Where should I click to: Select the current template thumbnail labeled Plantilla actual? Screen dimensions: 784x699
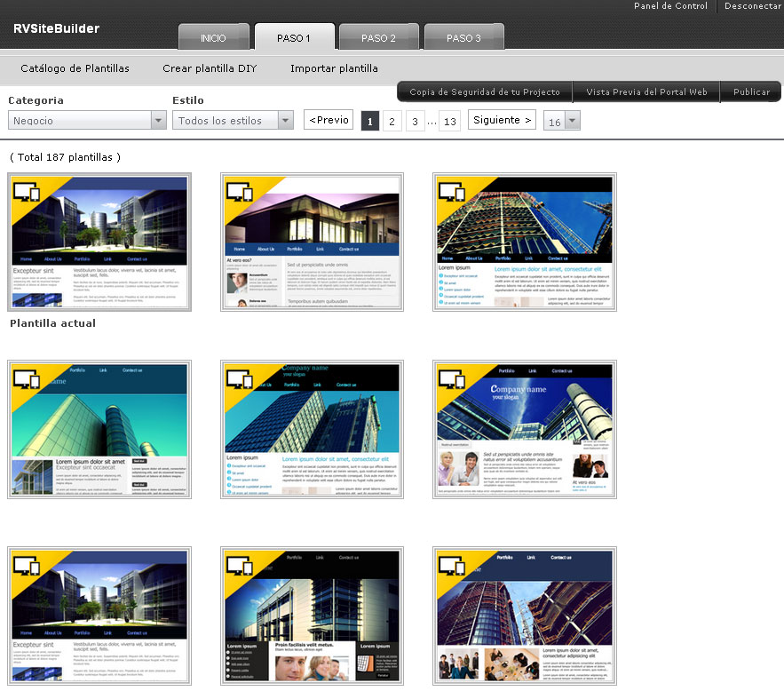tap(99, 242)
